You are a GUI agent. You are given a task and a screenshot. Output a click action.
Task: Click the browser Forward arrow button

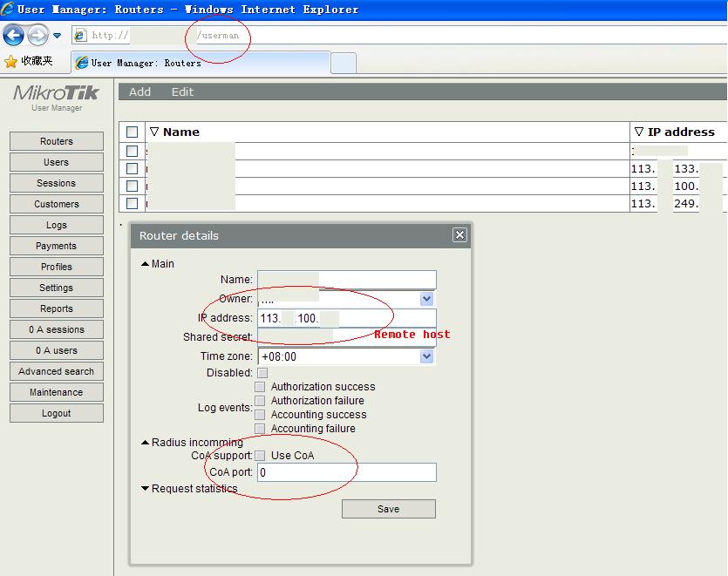coord(38,35)
